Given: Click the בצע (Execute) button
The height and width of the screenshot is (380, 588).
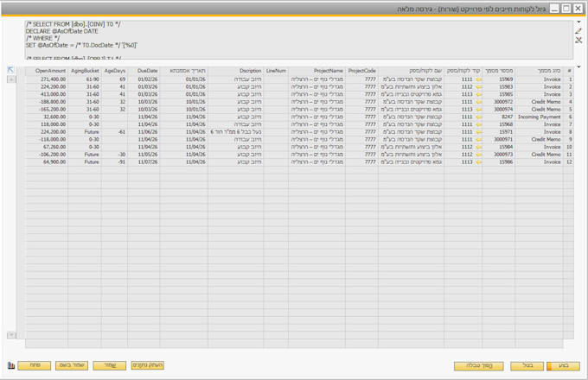Looking at the screenshot, I should (563, 366).
